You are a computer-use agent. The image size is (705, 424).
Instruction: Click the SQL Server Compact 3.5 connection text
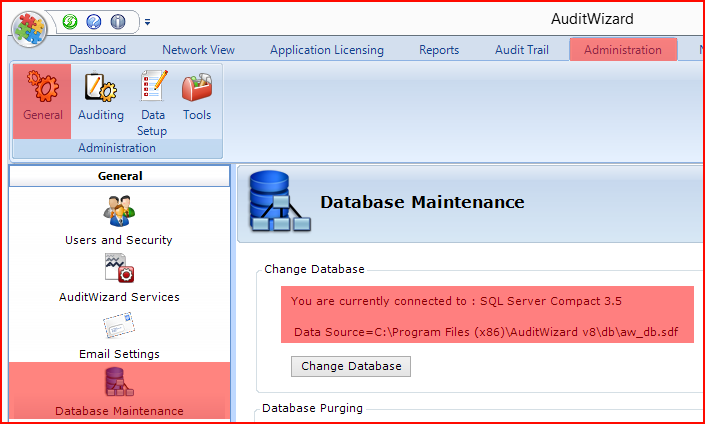[x=456, y=301]
